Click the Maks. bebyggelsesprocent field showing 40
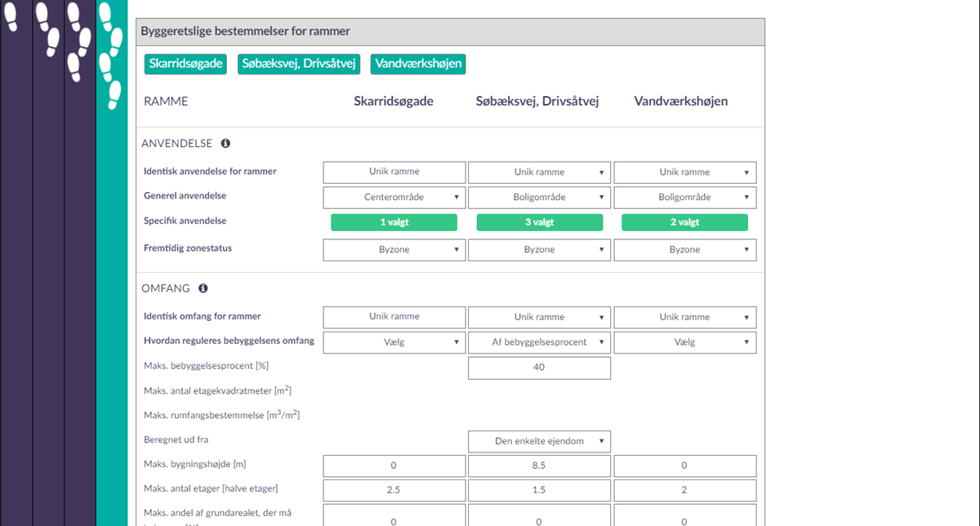This screenshot has width=980, height=526. click(539, 368)
